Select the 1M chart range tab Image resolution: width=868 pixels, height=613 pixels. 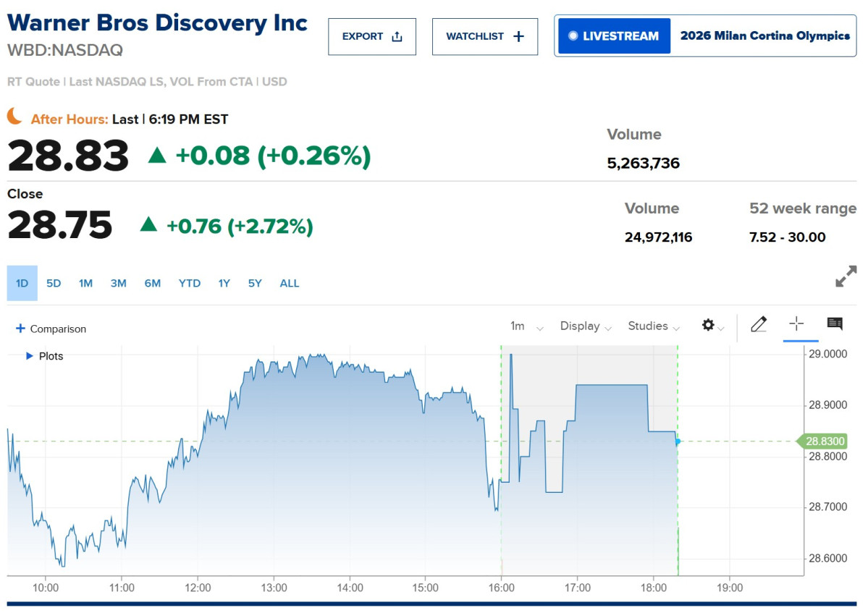point(86,283)
